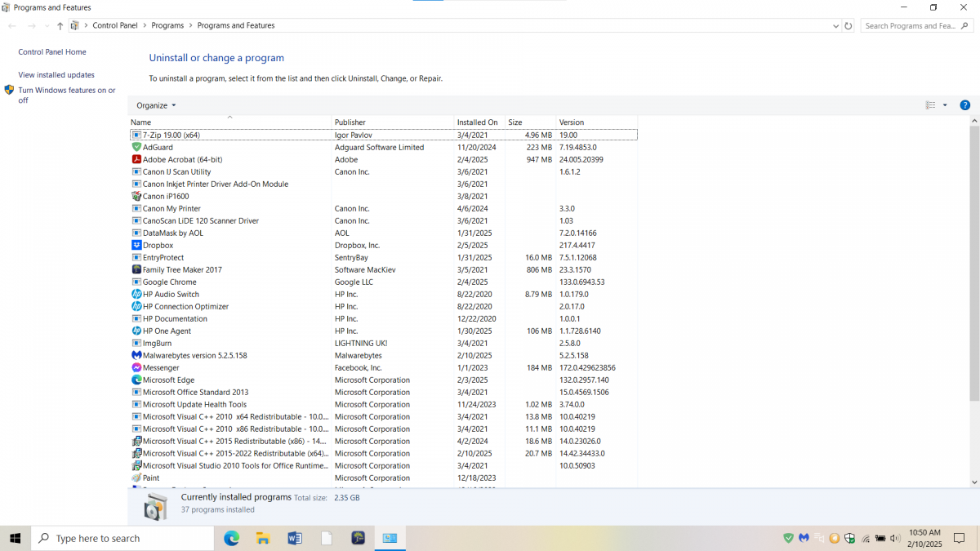
Task: Select the EntryProtect program row
Action: click(x=383, y=257)
